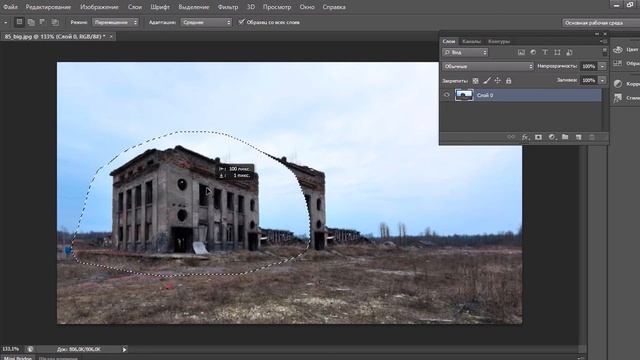Open the Файл menu

10,7
